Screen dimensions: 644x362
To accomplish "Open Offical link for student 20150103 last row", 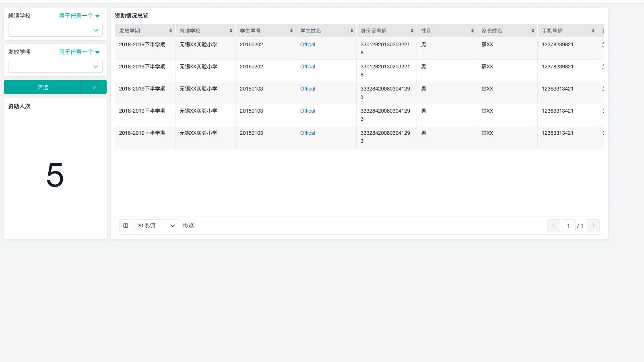I will coord(308,133).
